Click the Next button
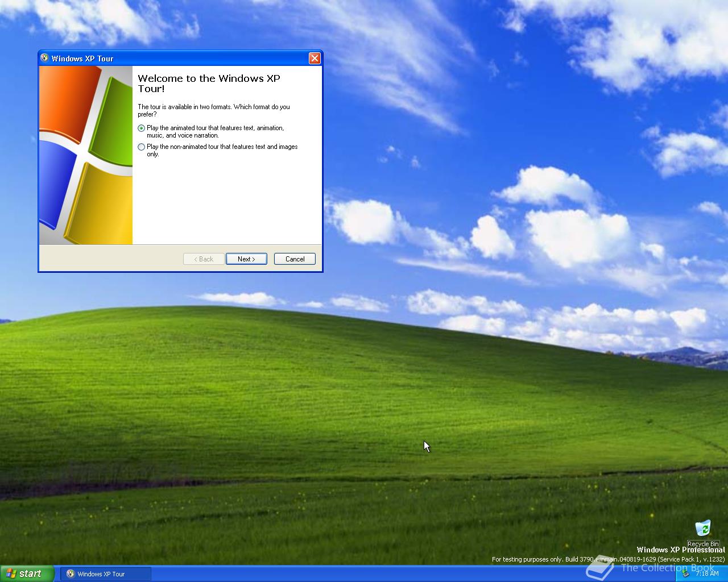Viewport: 728px width, 582px height. point(246,259)
